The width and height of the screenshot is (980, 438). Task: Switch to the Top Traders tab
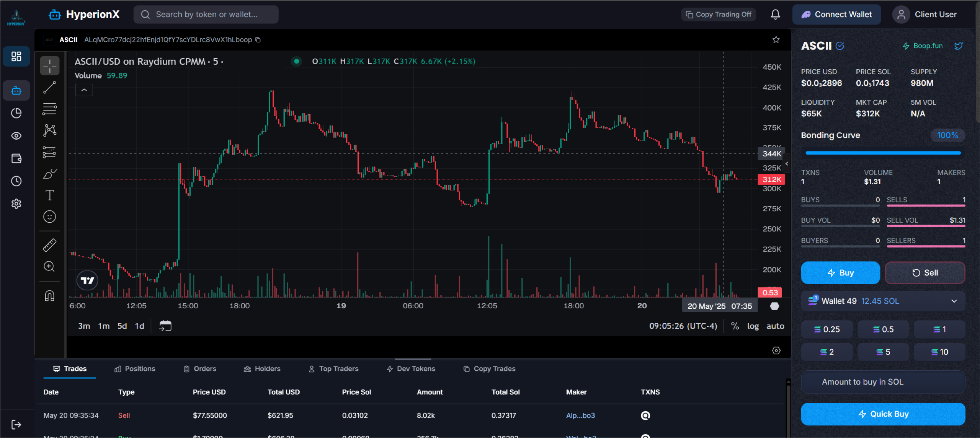[333, 369]
